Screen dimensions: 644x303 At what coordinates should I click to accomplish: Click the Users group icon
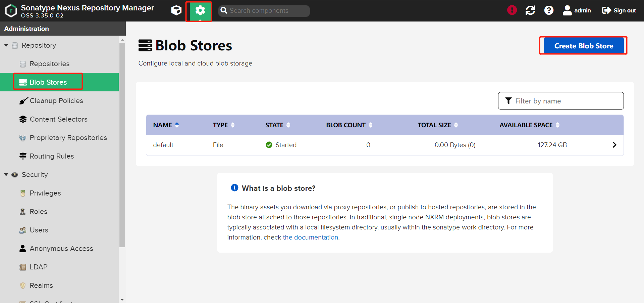[23, 230]
